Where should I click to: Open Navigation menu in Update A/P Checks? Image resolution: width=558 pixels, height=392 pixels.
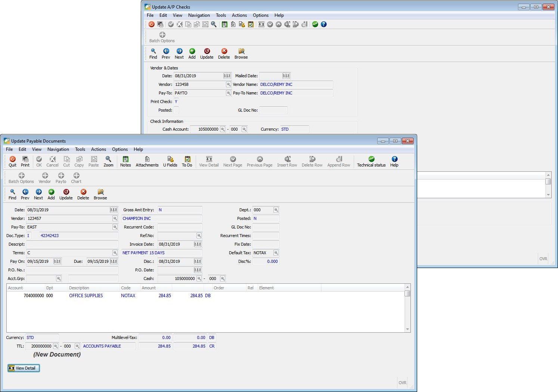199,15
